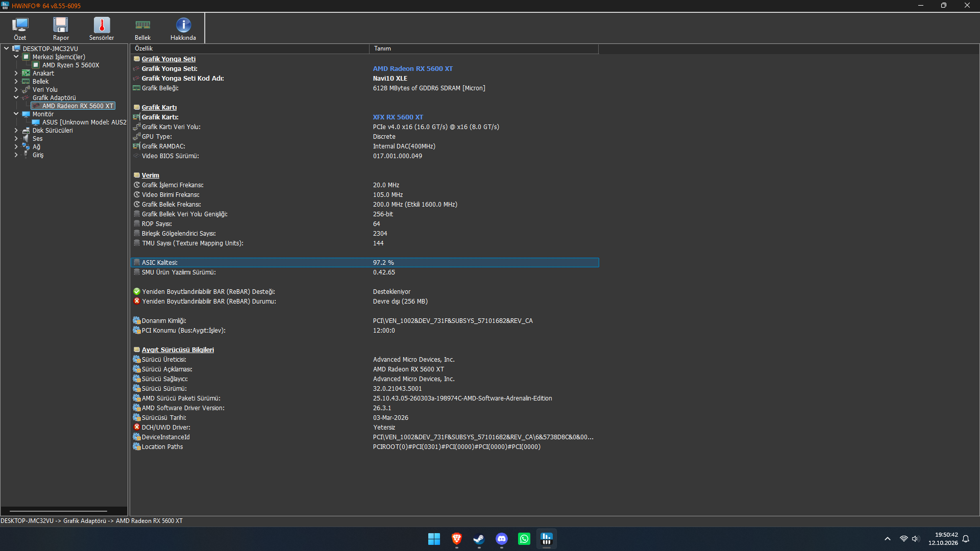Select the ASIC Kalitesi row
This screenshot has width=980, height=551.
(364, 263)
